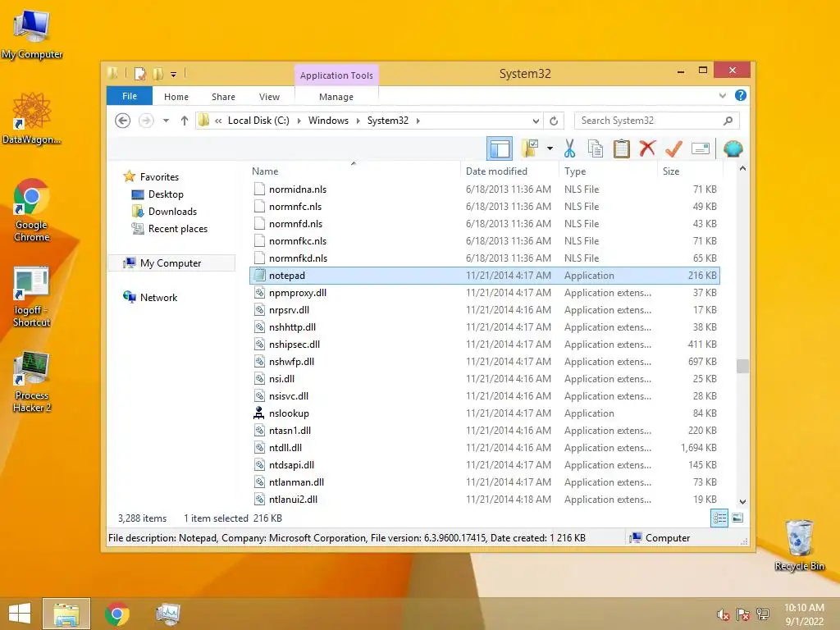Open the Customize Quick Access Toolbar dropdown

(174, 75)
